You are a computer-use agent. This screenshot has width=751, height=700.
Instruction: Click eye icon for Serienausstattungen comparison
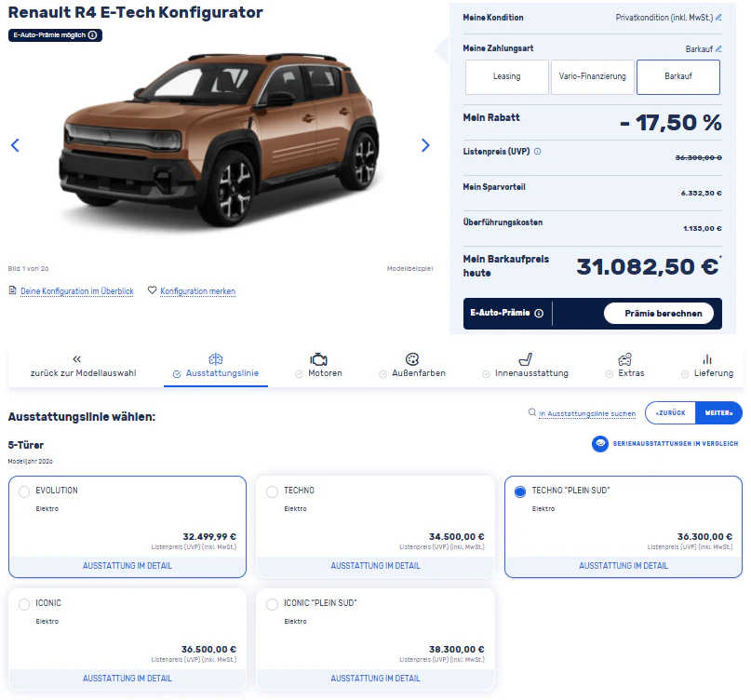click(x=599, y=444)
